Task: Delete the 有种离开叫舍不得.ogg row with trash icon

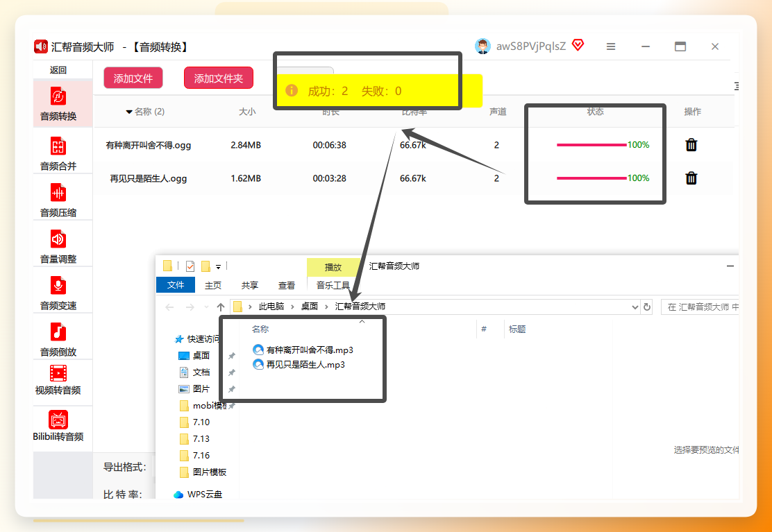Action: (691, 144)
